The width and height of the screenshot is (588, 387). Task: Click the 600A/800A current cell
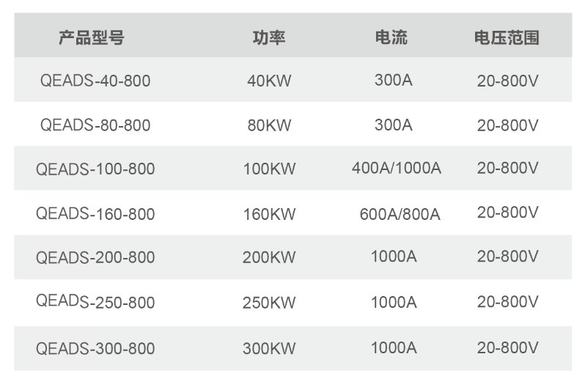coord(400,214)
